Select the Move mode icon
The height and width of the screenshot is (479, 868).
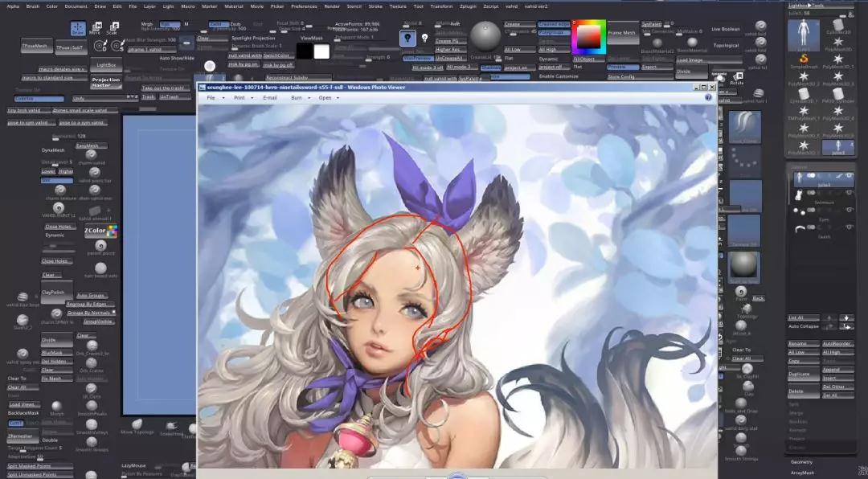tap(96, 28)
